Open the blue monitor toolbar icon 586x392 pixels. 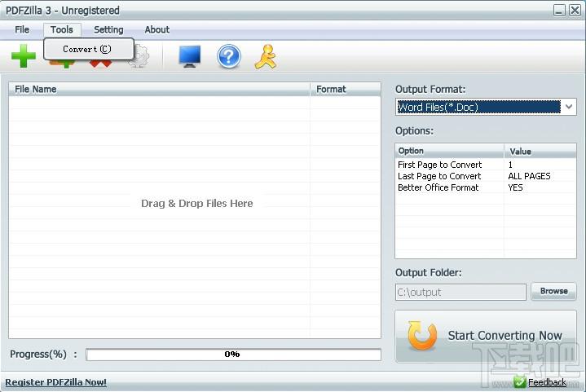pos(190,56)
